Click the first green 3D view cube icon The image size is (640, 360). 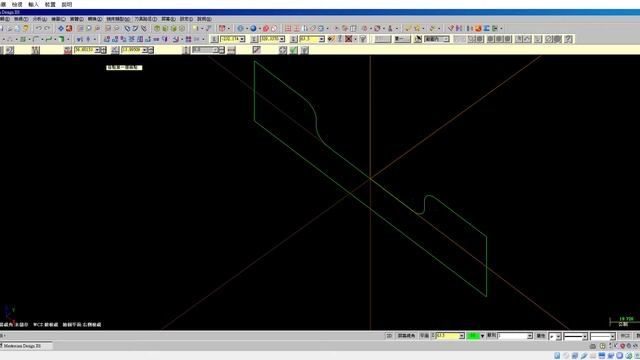[x=157, y=28]
